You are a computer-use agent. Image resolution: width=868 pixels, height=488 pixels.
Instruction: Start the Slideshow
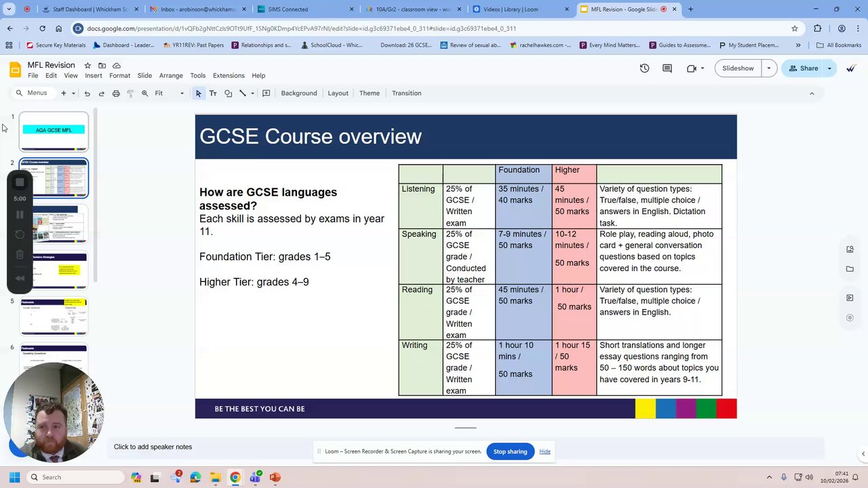coord(738,68)
